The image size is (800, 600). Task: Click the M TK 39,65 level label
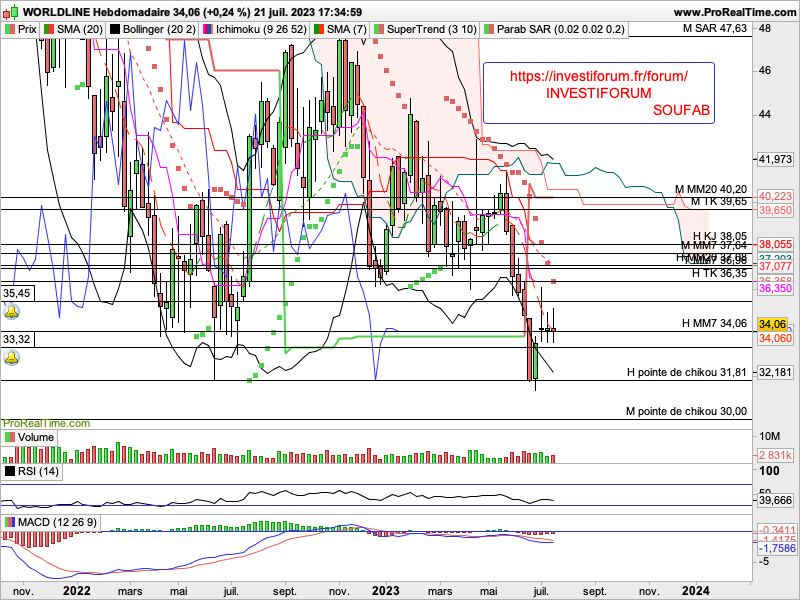(719, 202)
